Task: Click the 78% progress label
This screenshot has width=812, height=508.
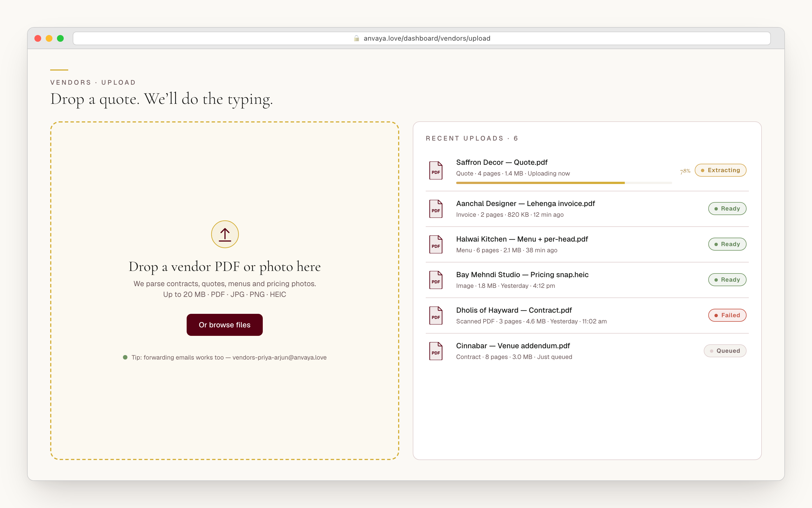Action: pyautogui.click(x=685, y=171)
